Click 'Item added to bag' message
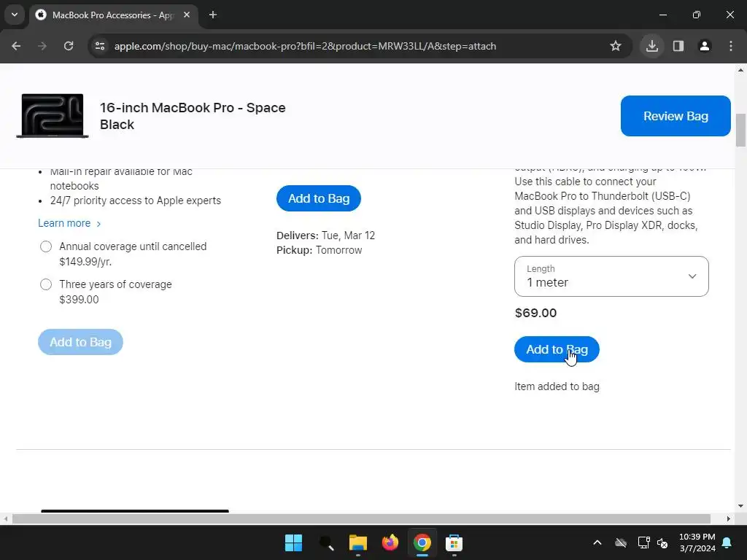 coord(557,386)
